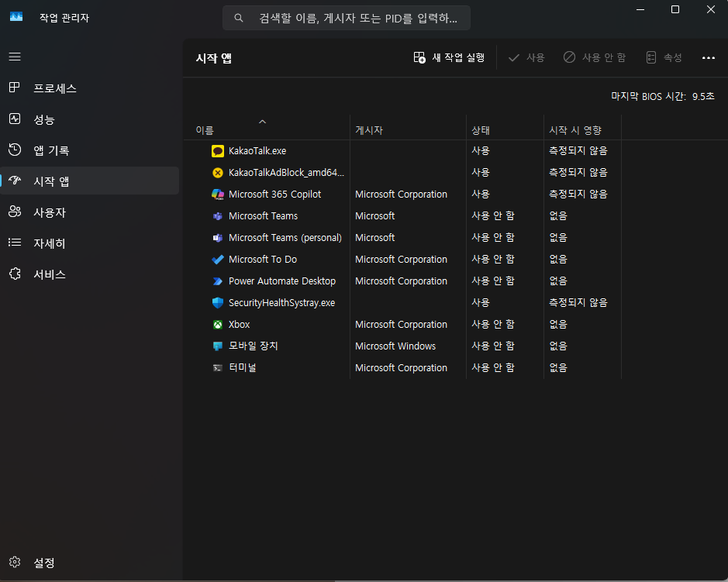This screenshot has width=728, height=582.
Task: Open the 프로세스 (Processes) page icon
Action: pos(15,88)
